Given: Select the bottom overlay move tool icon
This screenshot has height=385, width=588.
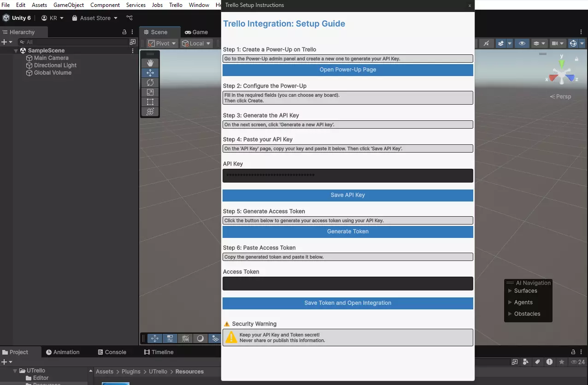Looking at the screenshot, I should point(155,338).
